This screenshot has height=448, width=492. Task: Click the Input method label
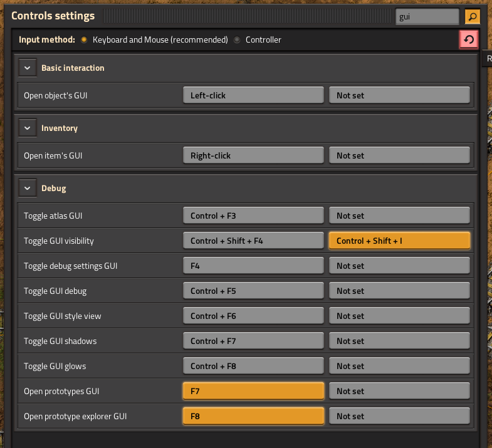pos(47,39)
